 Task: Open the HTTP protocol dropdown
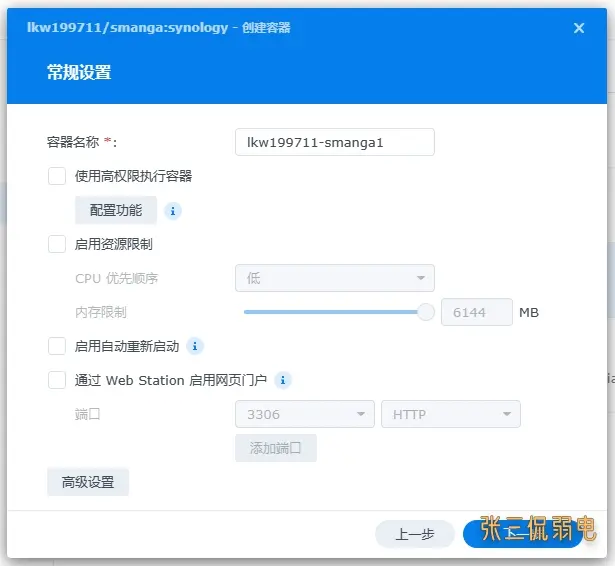pyautogui.click(x=451, y=414)
